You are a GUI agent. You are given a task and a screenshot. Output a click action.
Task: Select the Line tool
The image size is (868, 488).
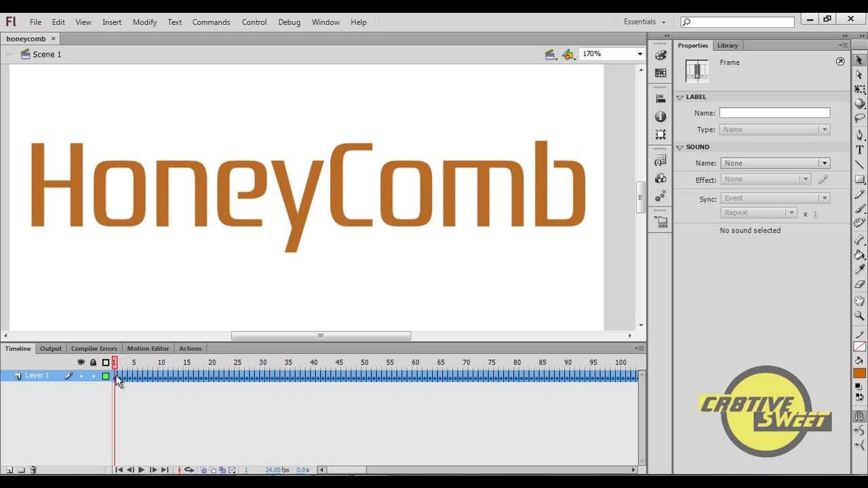pyautogui.click(x=859, y=165)
